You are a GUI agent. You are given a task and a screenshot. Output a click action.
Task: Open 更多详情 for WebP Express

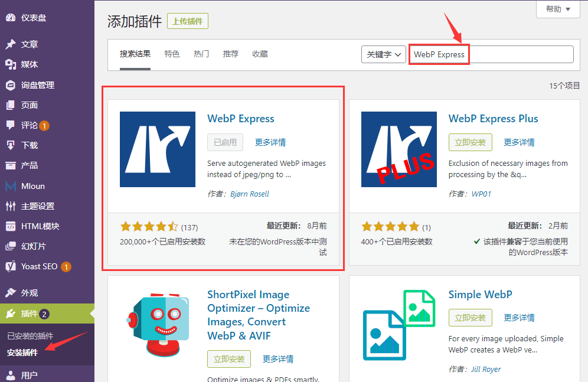[270, 142]
